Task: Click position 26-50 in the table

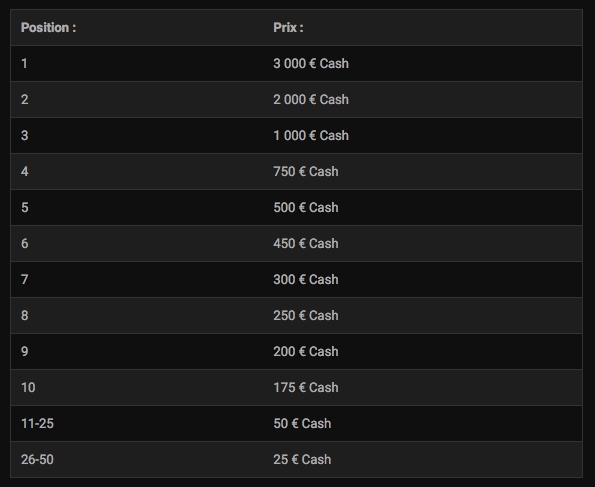Action: point(37,460)
